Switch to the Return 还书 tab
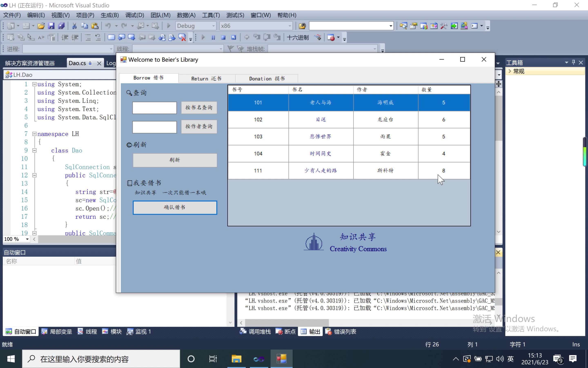The height and width of the screenshot is (368, 588). click(207, 79)
